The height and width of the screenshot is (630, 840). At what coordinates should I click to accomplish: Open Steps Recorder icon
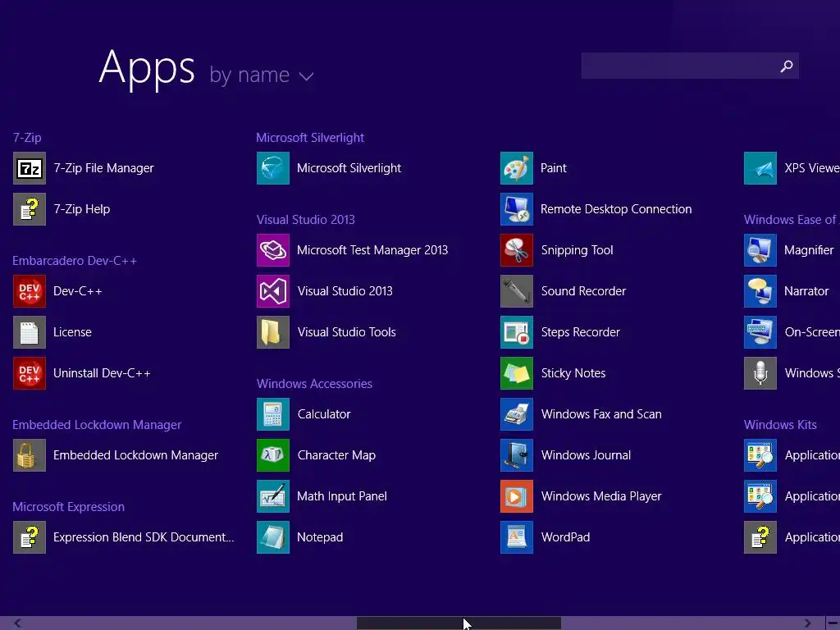click(517, 332)
